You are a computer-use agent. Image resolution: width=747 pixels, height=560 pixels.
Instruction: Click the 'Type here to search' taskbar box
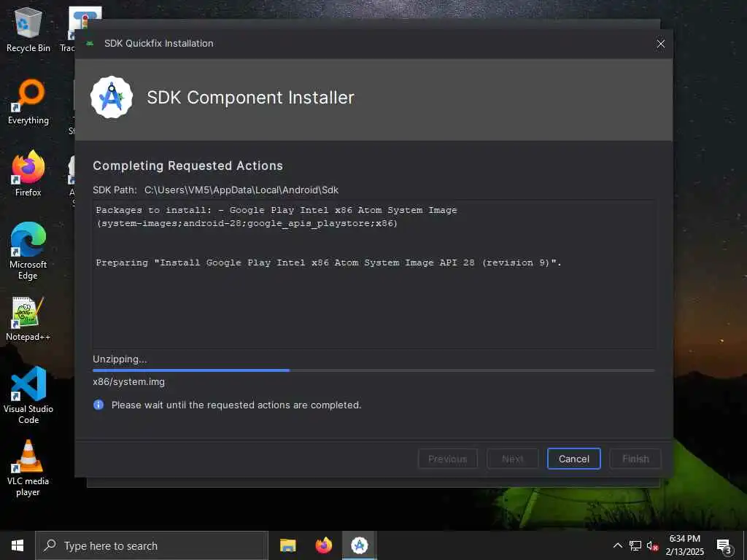click(x=152, y=545)
